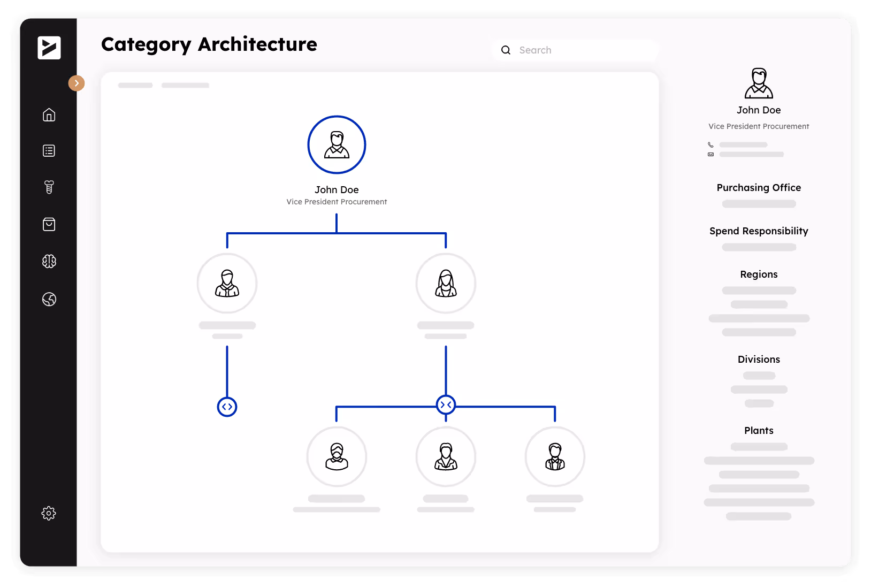Screen dimensions: 871x588
Task: Select the screw/parts icon in the sidebar
Action: (x=49, y=187)
